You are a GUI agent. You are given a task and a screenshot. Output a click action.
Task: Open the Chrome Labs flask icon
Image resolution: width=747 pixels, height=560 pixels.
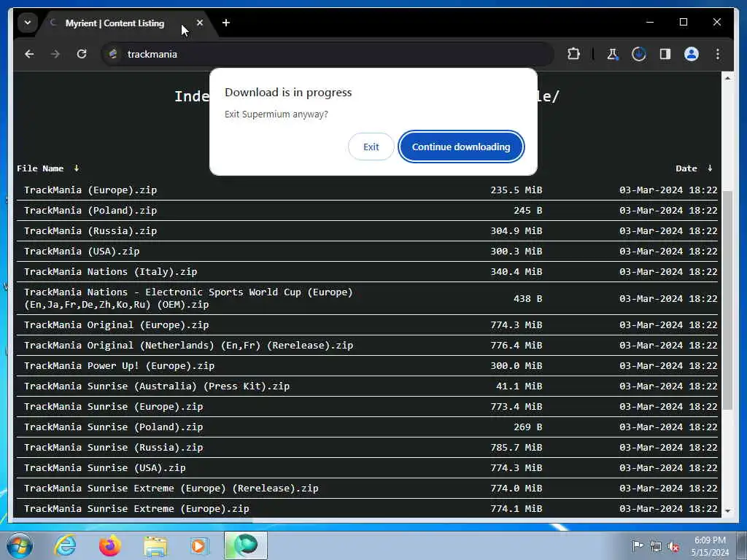[x=612, y=54]
